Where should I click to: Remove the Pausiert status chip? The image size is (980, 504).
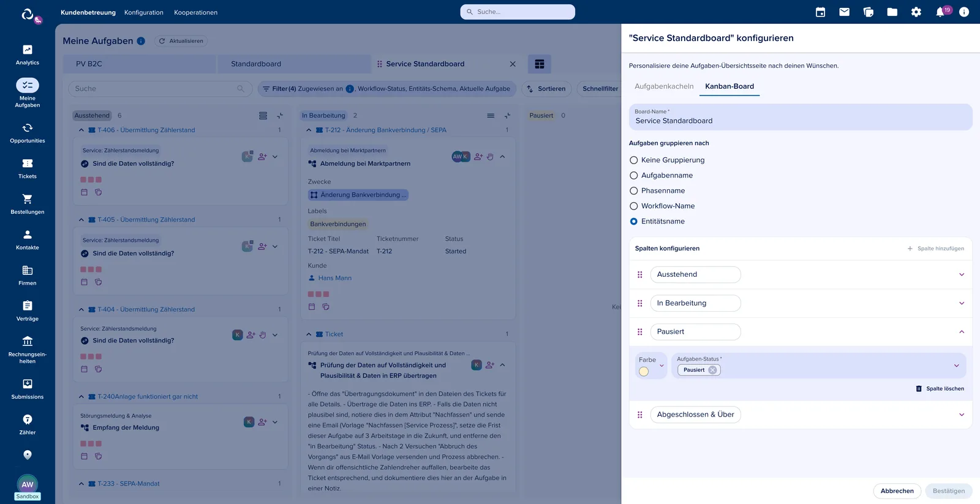click(x=713, y=370)
